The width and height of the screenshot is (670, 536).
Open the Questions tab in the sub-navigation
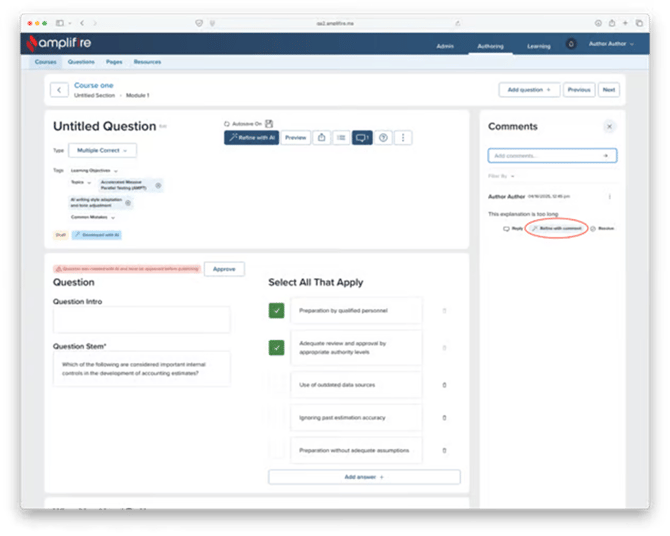point(81,62)
